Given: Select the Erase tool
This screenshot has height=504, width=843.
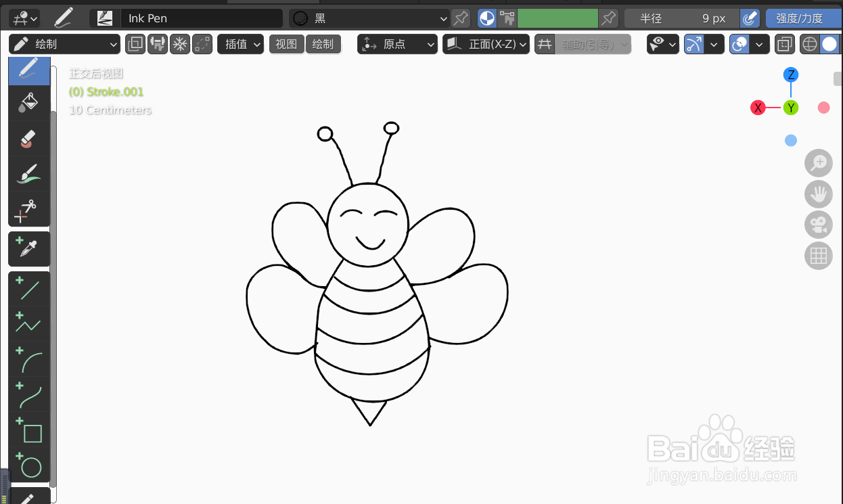Looking at the screenshot, I should pos(29,139).
